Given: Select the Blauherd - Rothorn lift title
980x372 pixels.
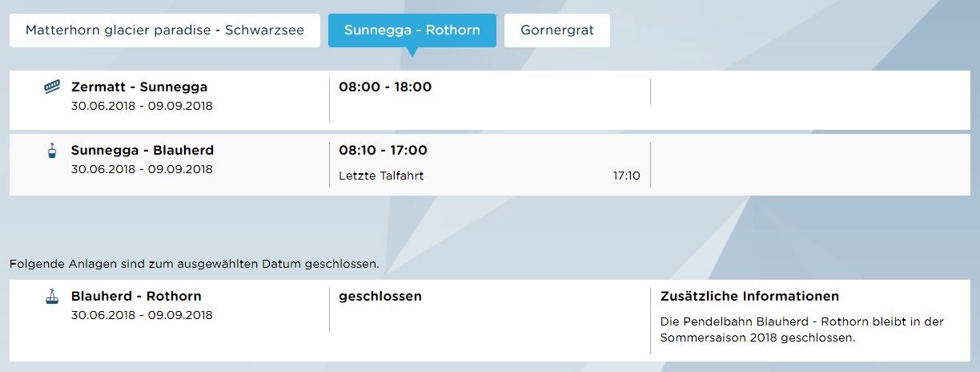Looking at the screenshot, I should 136,296.
